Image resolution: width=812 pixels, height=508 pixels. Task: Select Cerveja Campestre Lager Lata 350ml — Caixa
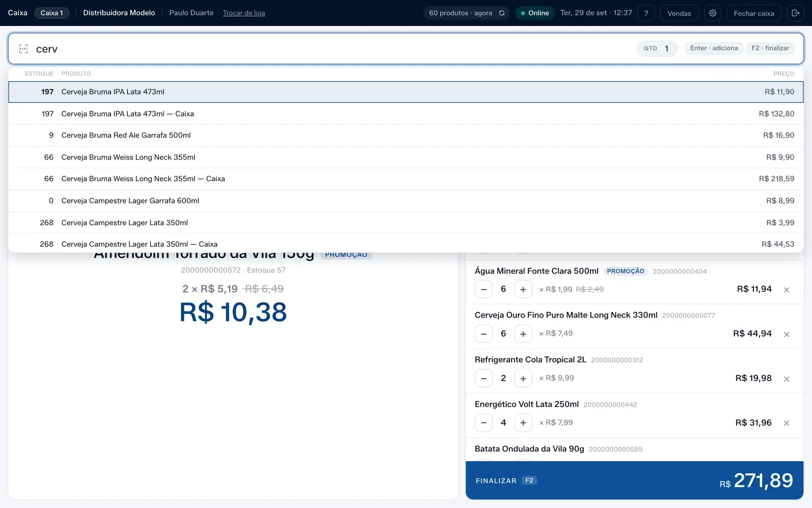(x=406, y=244)
